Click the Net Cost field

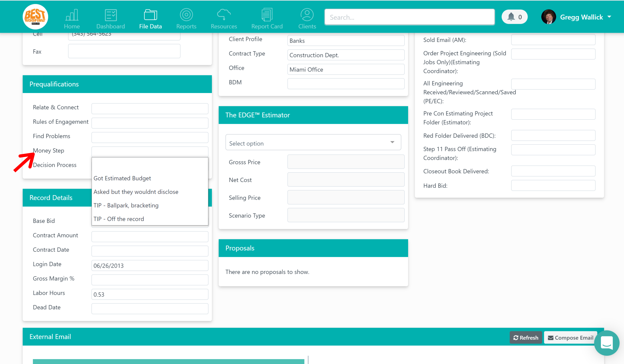pos(346,179)
